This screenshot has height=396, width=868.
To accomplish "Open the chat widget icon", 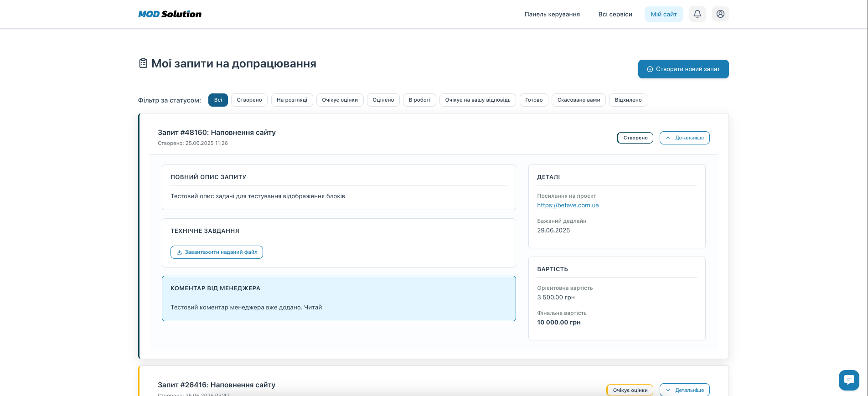I will 849,380.
